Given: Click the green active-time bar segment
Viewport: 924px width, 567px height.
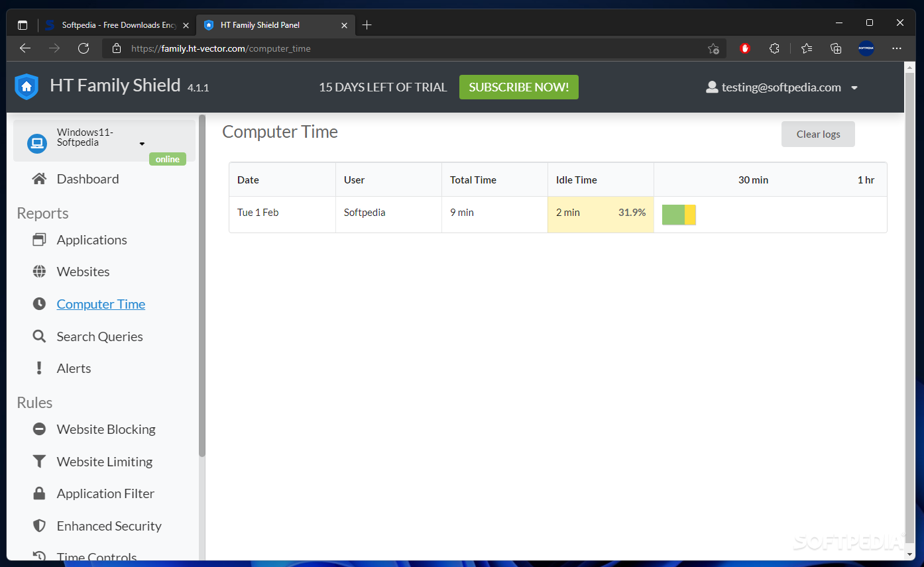Looking at the screenshot, I should tap(673, 215).
